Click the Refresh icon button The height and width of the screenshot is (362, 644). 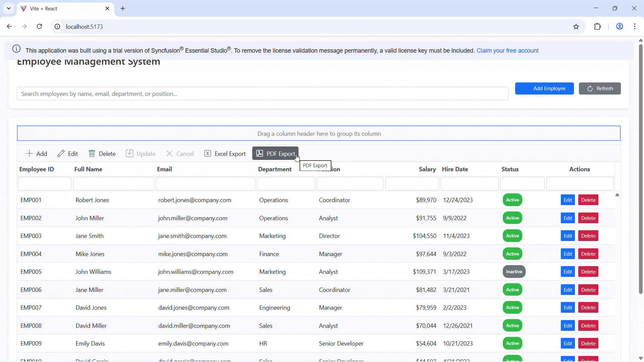click(x=591, y=88)
